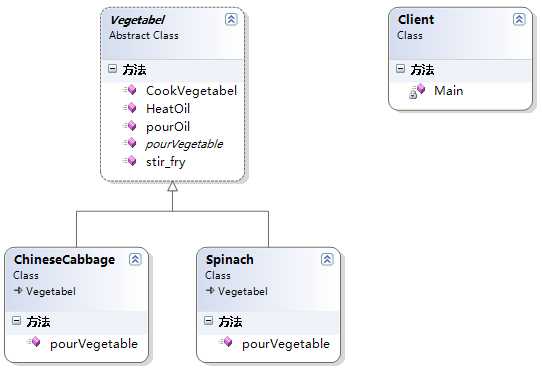Click the Vegetabel base type link in Spinach

pyautogui.click(x=243, y=291)
